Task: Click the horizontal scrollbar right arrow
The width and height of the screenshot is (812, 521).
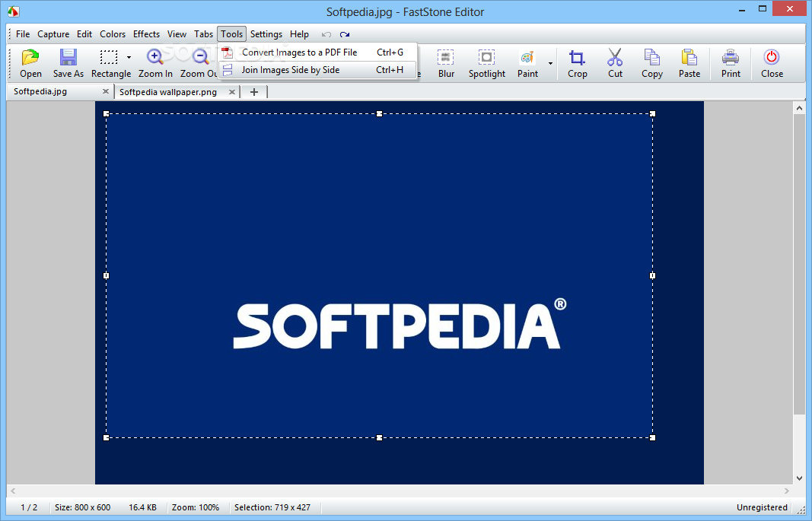Action: point(787,491)
